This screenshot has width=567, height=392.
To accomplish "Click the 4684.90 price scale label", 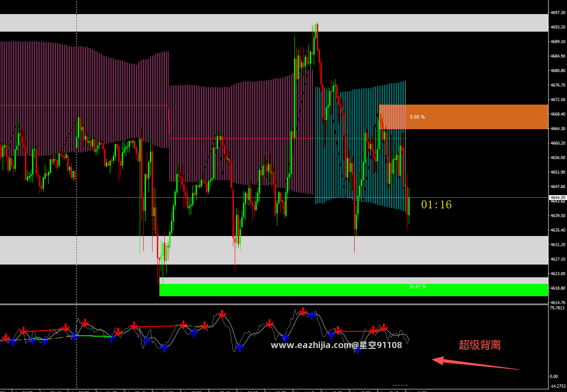I will (x=557, y=56).
